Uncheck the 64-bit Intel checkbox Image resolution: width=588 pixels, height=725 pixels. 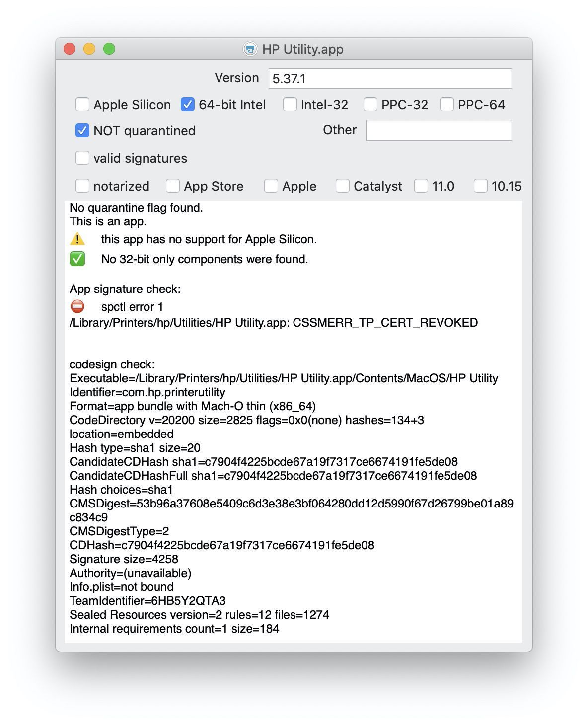(x=188, y=104)
